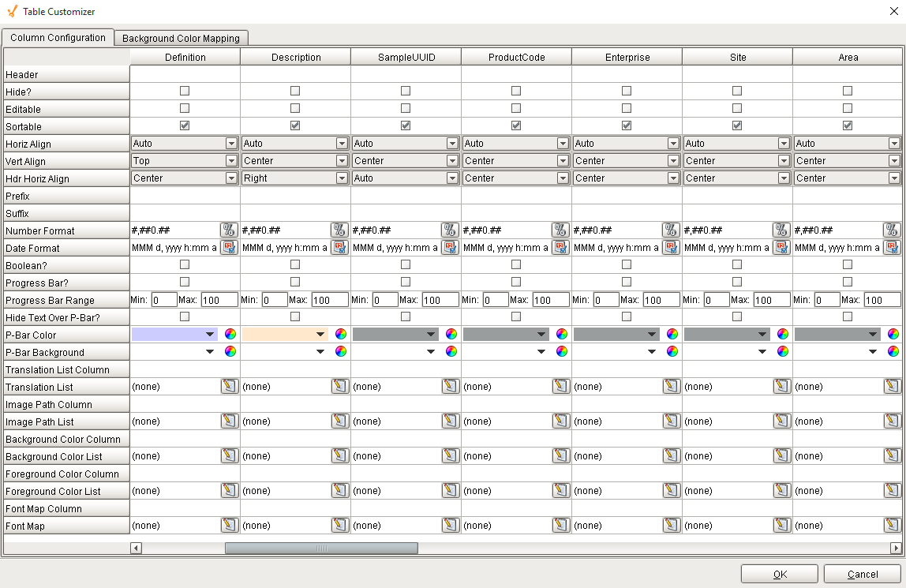Open color wheel for Site P-Bar Background
The height and width of the screenshot is (588, 906).
[x=783, y=352]
